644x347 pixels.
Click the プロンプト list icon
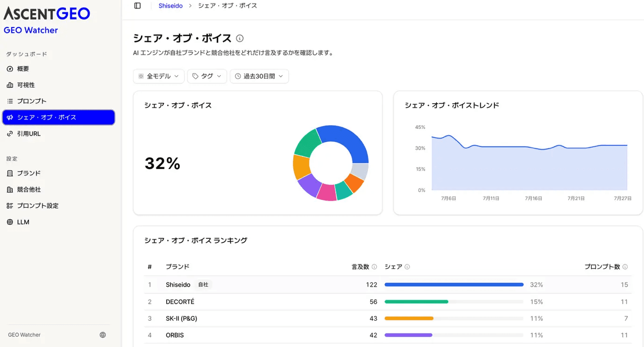pyautogui.click(x=10, y=101)
